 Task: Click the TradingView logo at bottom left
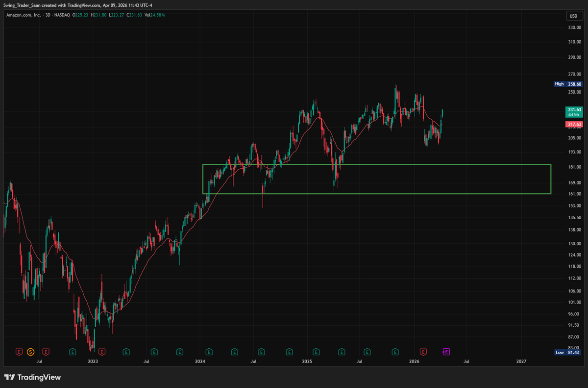[x=32, y=377]
